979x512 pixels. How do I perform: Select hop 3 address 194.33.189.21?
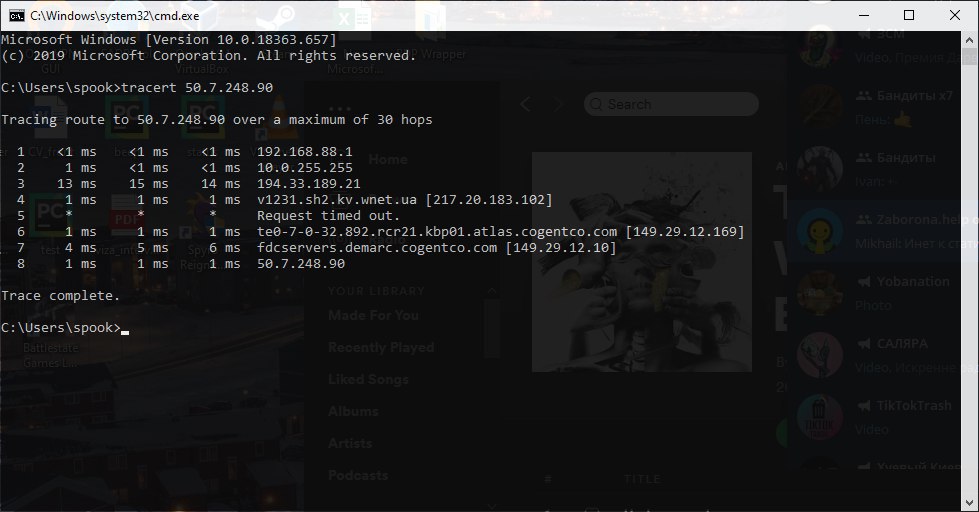[308, 184]
